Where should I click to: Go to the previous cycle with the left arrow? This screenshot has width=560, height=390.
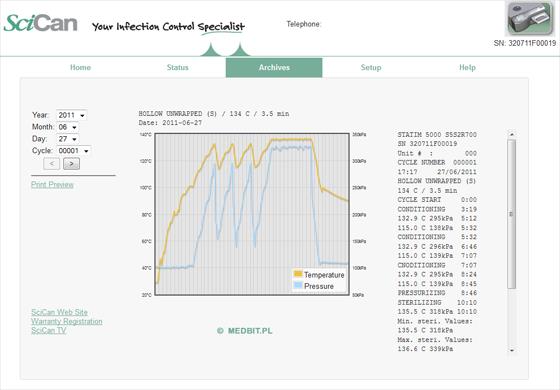[51, 164]
